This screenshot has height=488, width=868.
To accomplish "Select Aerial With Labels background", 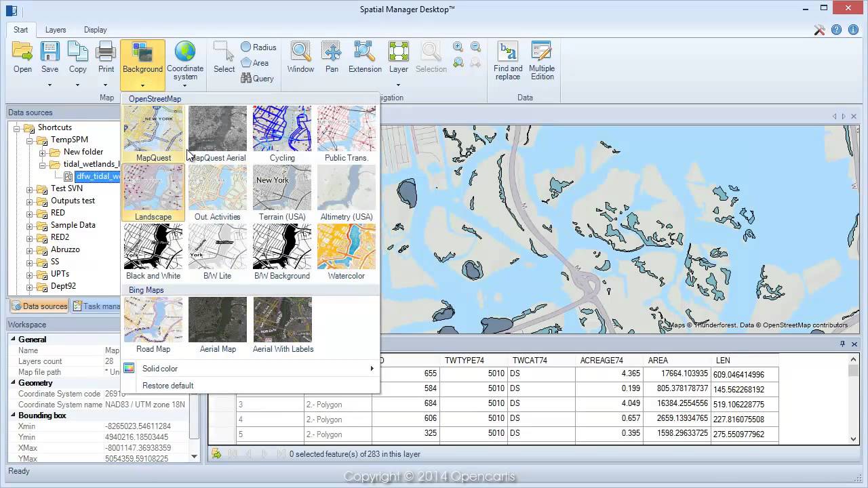I will tap(283, 325).
